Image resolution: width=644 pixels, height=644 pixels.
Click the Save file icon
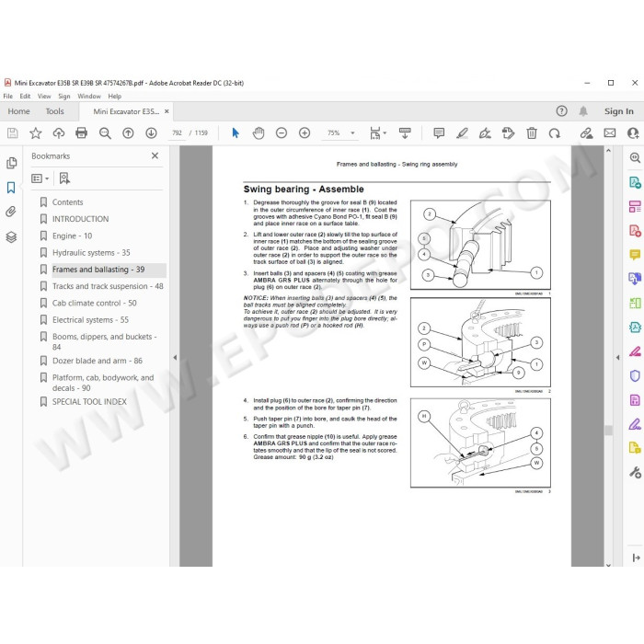pos(12,133)
